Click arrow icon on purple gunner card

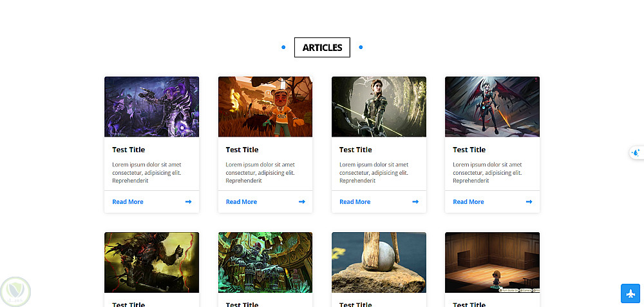pyautogui.click(x=188, y=202)
